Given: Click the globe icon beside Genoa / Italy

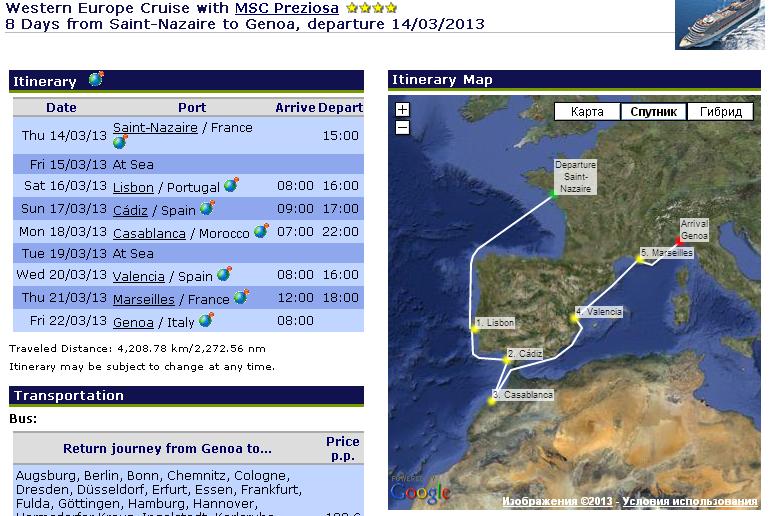Looking at the screenshot, I should pyautogui.click(x=206, y=320).
